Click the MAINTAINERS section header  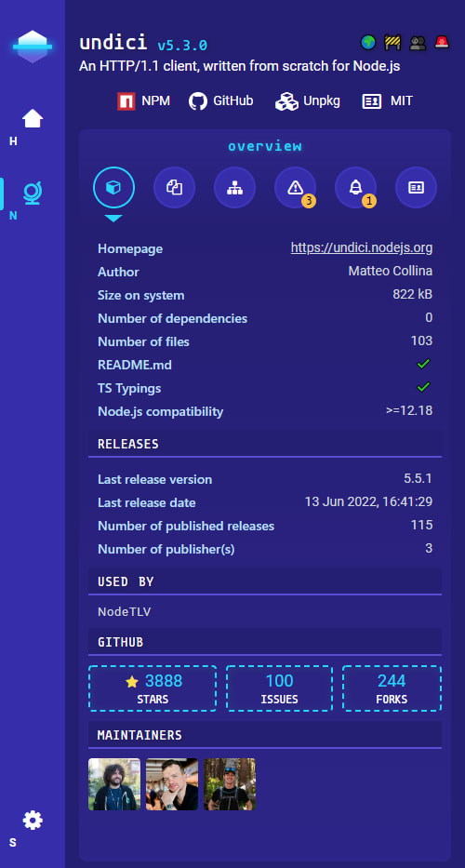[265, 735]
